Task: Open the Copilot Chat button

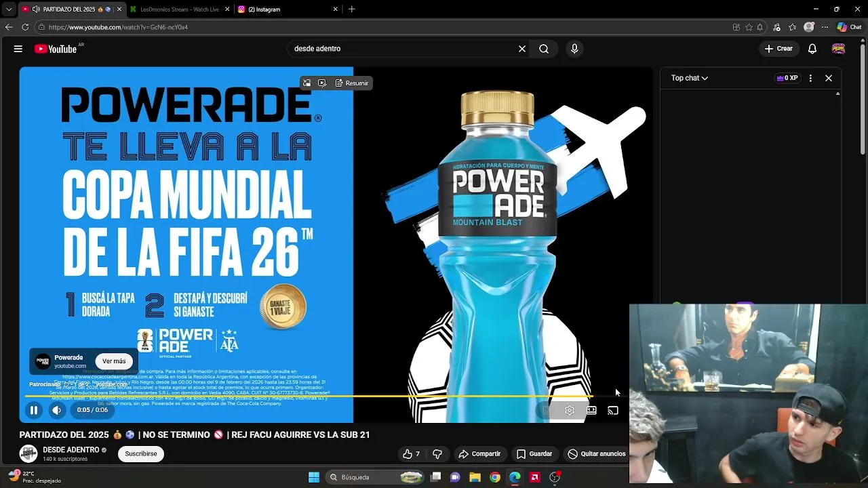Action: click(849, 27)
